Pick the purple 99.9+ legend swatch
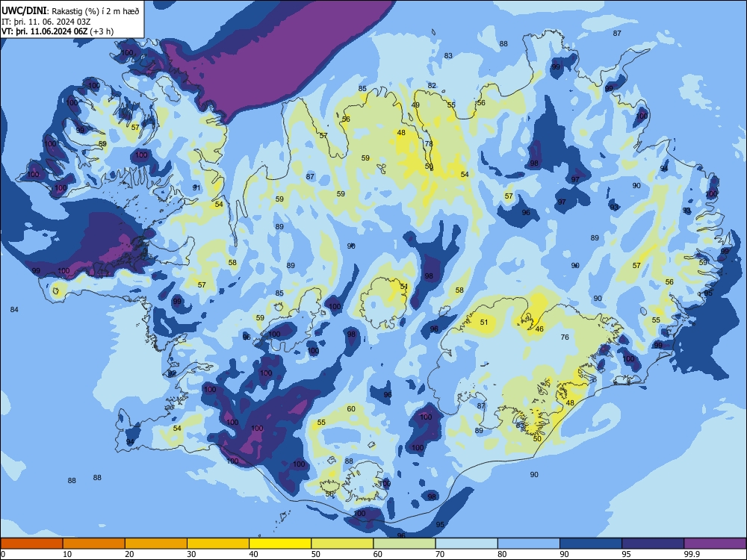Image resolution: width=747 pixels, height=560 pixels. click(715, 544)
